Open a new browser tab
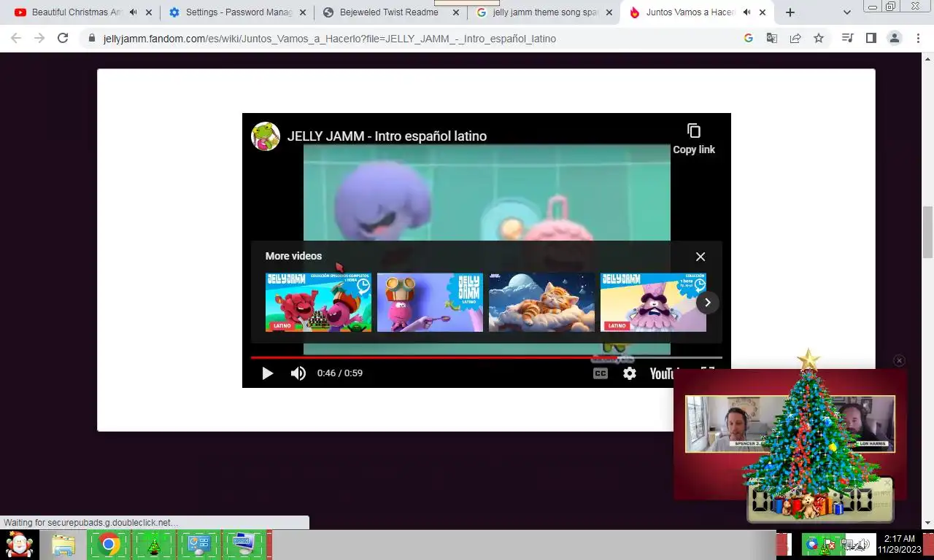Screen dimensions: 934x560 (790, 12)
